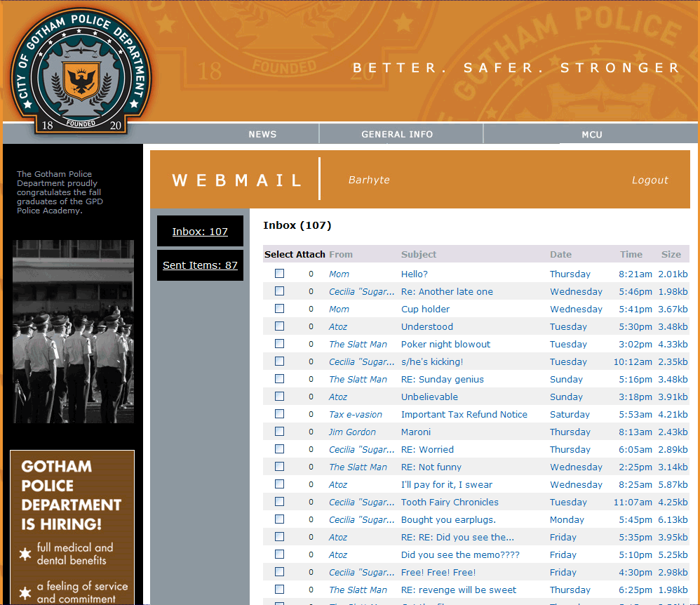Click the Logout link
Image resolution: width=700 pixels, height=605 pixels.
(649, 180)
